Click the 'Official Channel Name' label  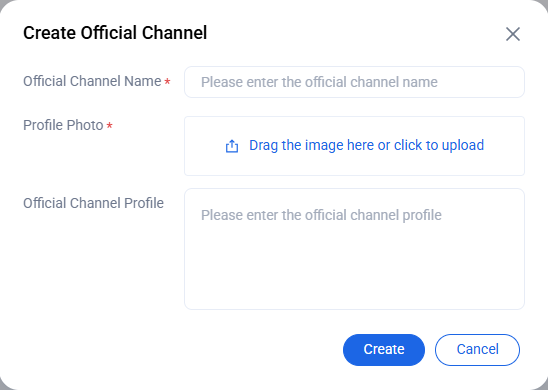(92, 81)
